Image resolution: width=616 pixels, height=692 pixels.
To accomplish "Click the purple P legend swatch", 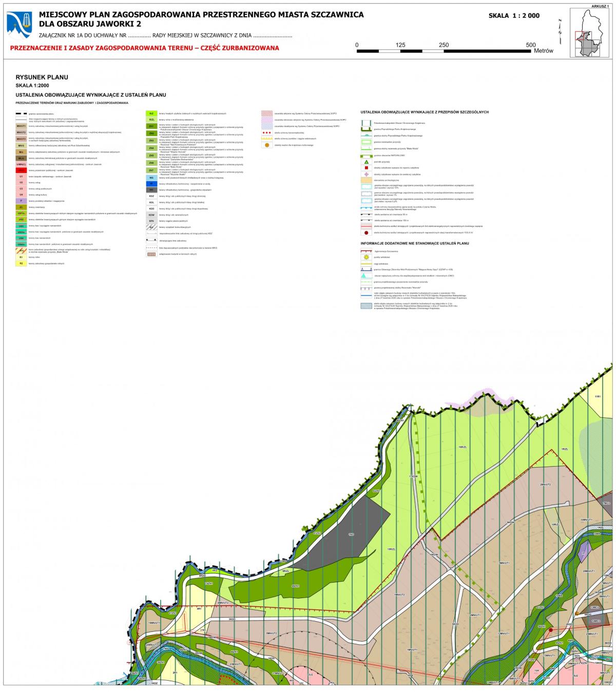I will pos(21,201).
